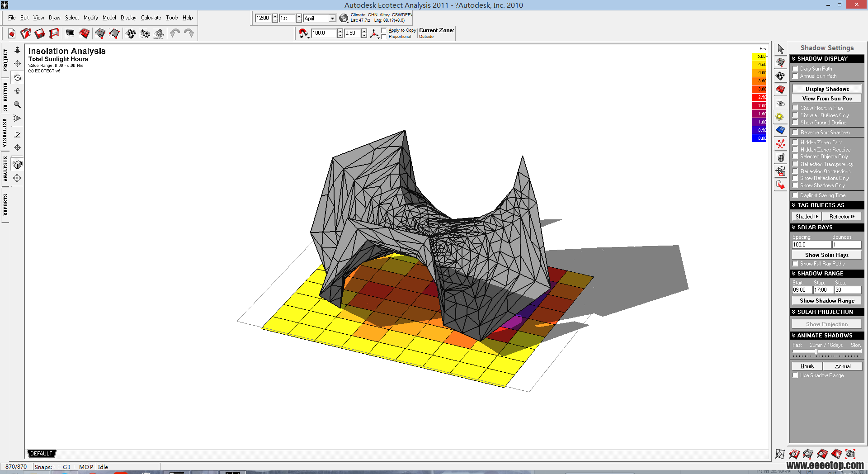Enable Daylight Saving Time checkbox
Image resolution: width=868 pixels, height=474 pixels.
tap(795, 195)
